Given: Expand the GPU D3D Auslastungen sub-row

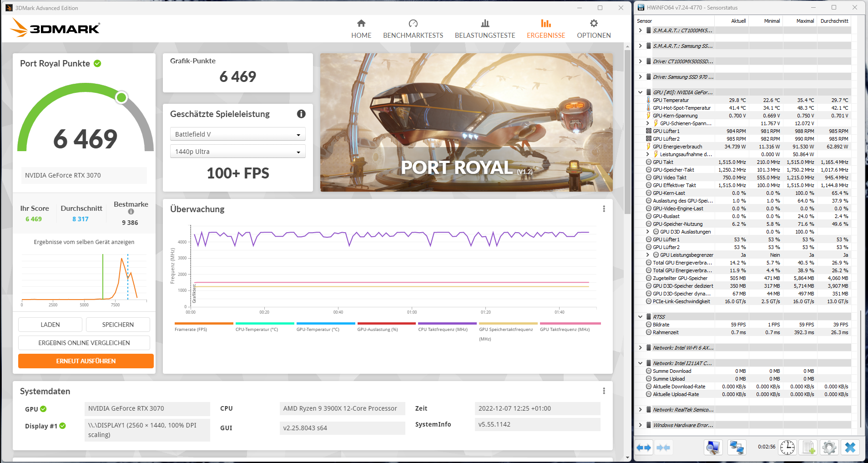Looking at the screenshot, I should (648, 232).
